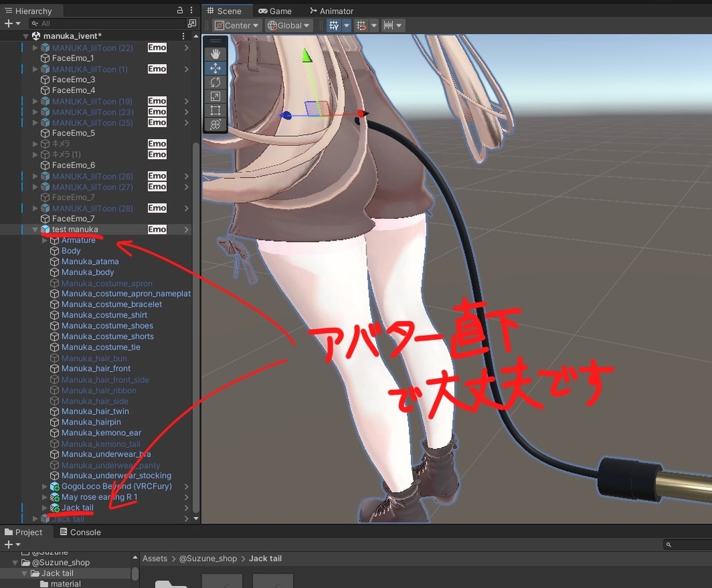Click the May rose earring prefab icon
Viewport: 712px width, 588px height.
54,497
